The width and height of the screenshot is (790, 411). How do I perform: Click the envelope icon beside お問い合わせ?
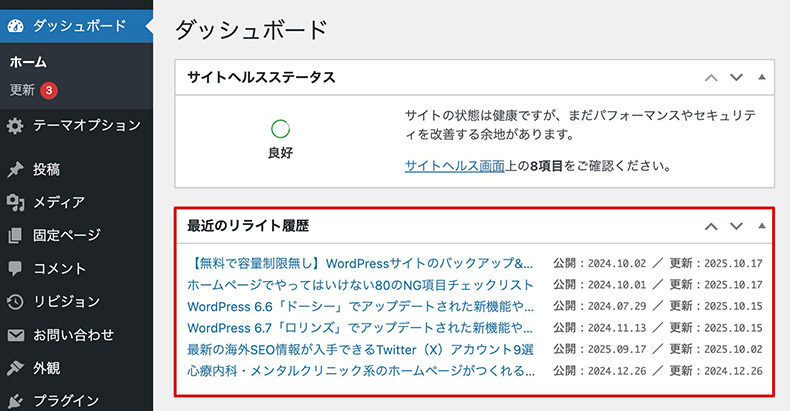point(15,334)
